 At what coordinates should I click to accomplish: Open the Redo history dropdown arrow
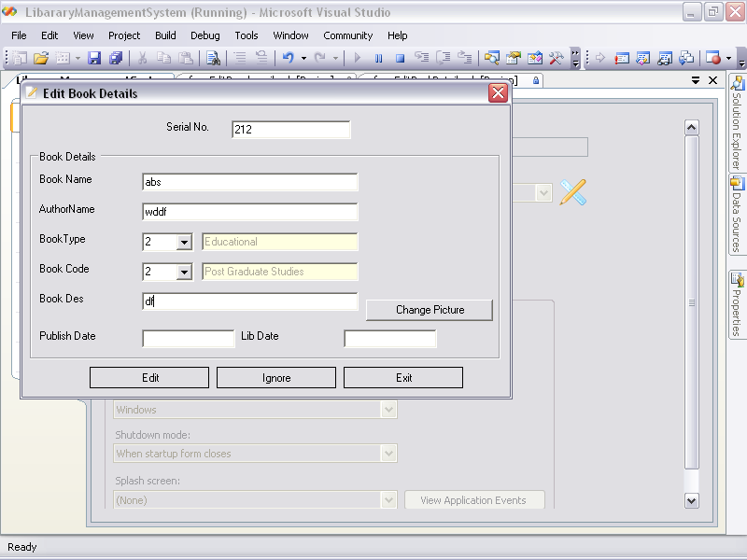point(335,59)
